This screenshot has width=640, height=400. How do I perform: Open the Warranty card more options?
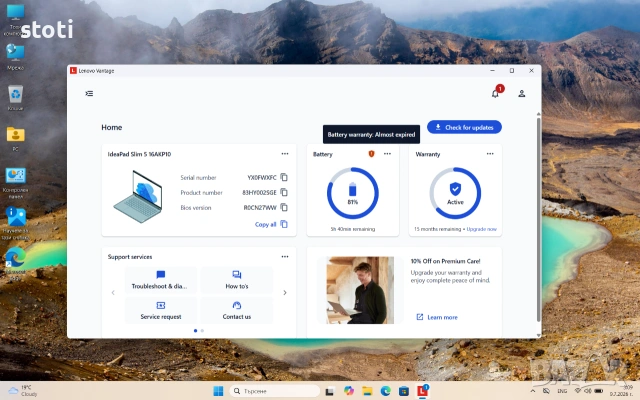coord(490,154)
